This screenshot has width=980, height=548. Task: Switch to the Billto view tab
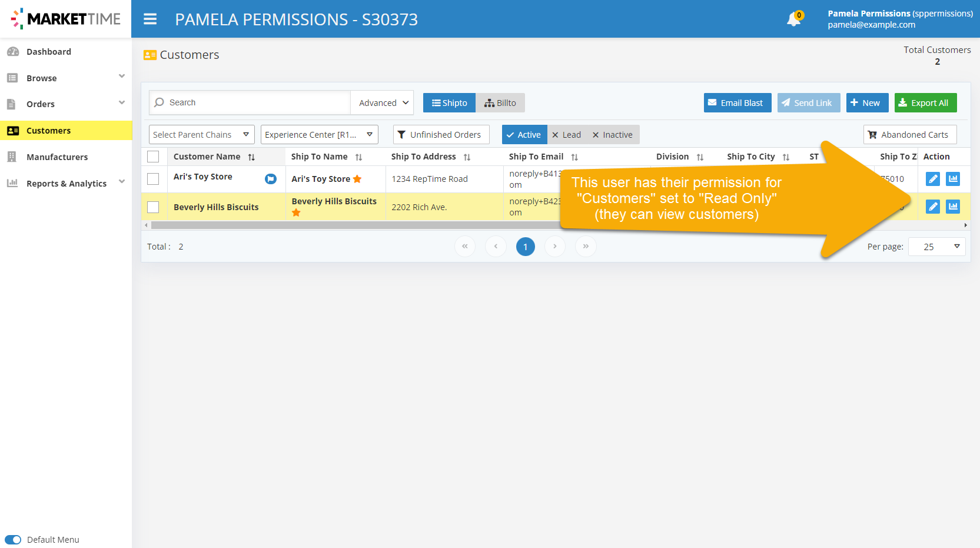click(500, 103)
